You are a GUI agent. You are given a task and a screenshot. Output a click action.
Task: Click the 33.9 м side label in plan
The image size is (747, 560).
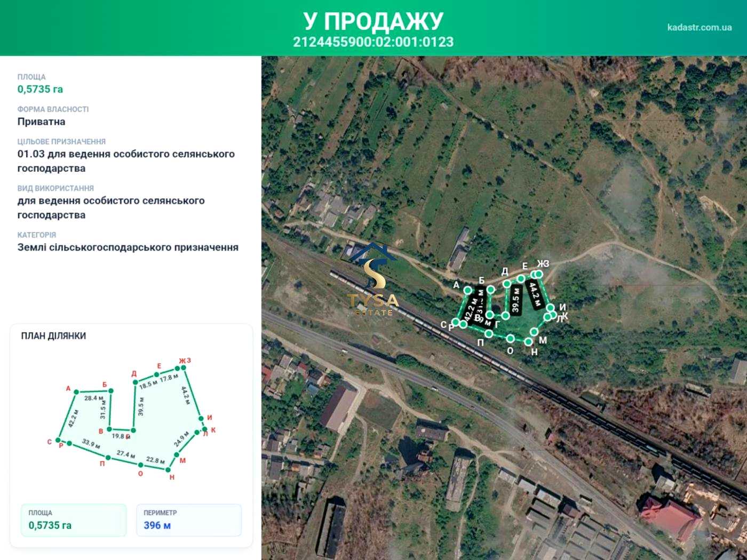pos(91,443)
